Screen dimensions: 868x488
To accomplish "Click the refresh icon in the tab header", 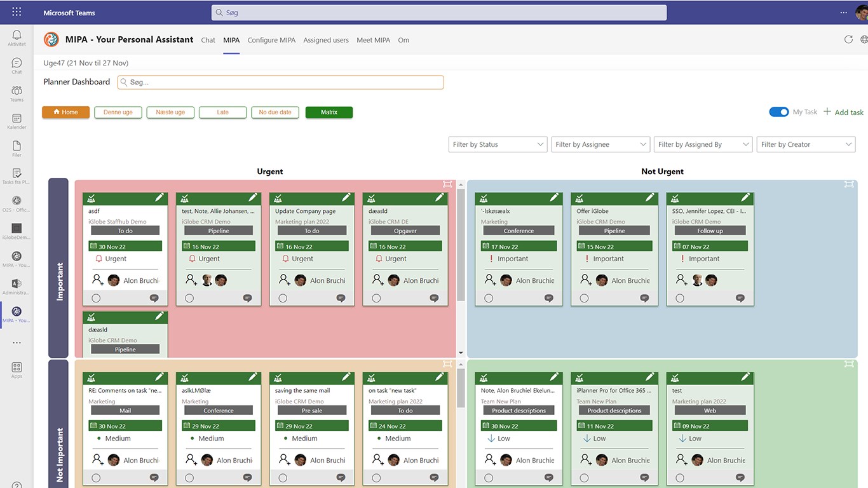I will point(848,39).
